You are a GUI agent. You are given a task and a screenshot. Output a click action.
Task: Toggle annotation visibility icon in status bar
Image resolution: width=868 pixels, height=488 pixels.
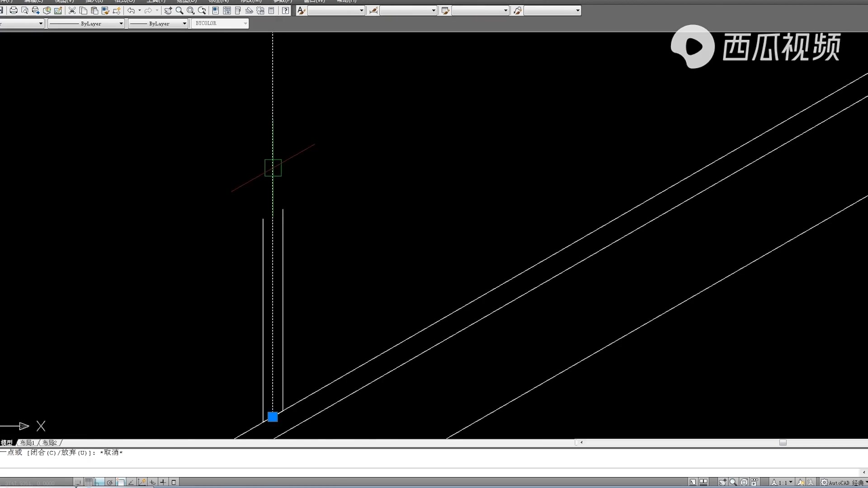(x=801, y=482)
